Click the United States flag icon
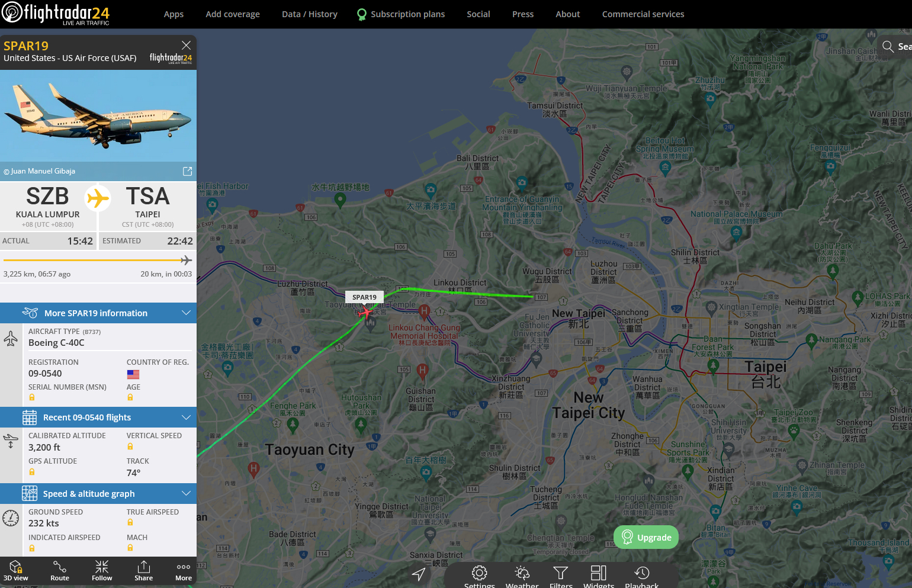The image size is (912, 588). point(133,374)
